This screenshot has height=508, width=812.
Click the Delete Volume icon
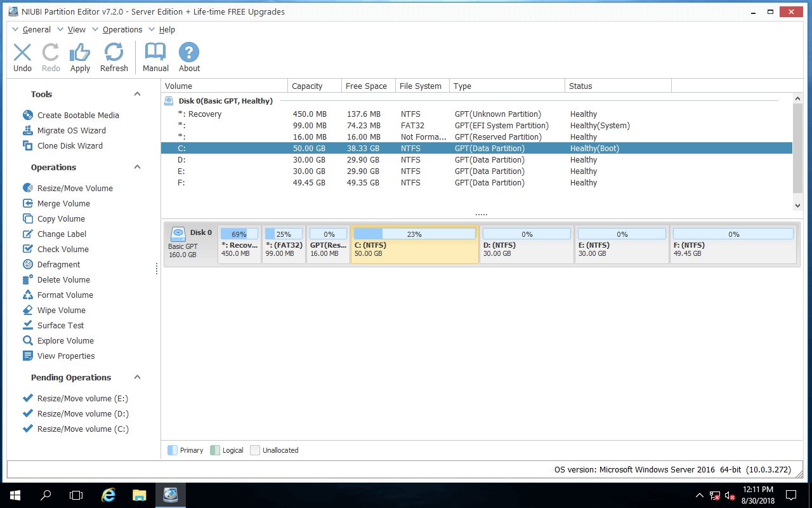(x=27, y=279)
